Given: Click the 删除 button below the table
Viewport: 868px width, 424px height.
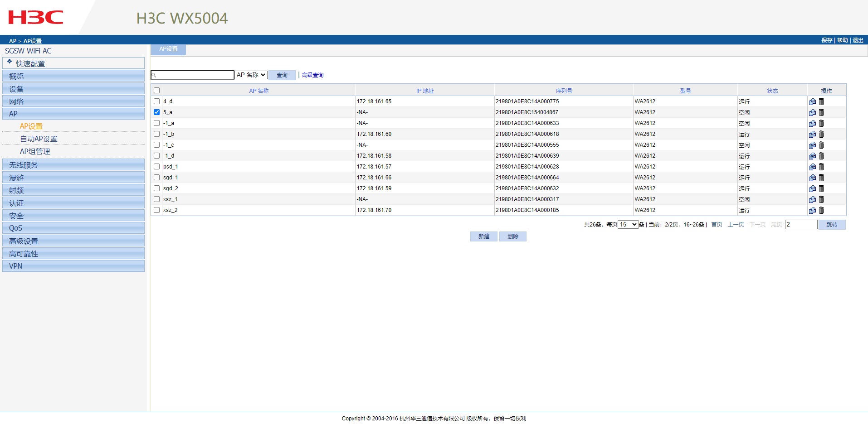Looking at the screenshot, I should [x=513, y=236].
